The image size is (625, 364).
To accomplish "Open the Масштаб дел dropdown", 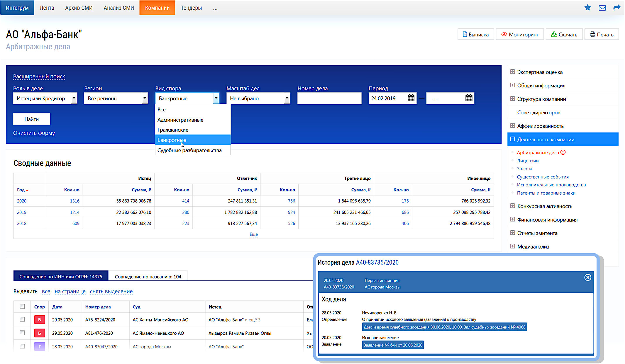I will (x=287, y=98).
